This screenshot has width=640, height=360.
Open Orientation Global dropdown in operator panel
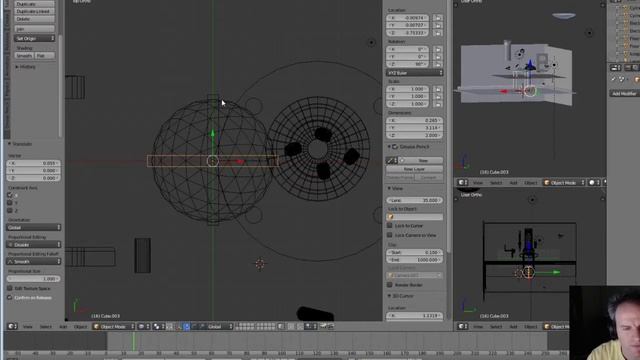tap(34, 227)
